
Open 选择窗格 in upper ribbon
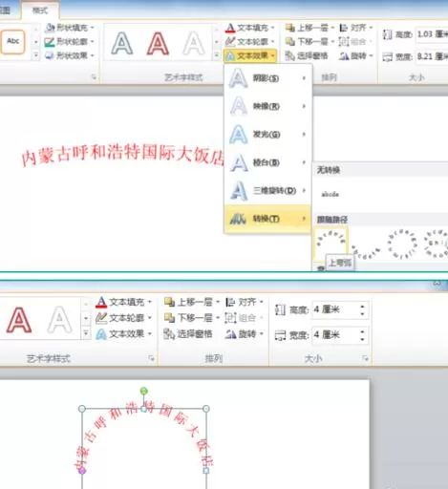pyautogui.click(x=307, y=56)
